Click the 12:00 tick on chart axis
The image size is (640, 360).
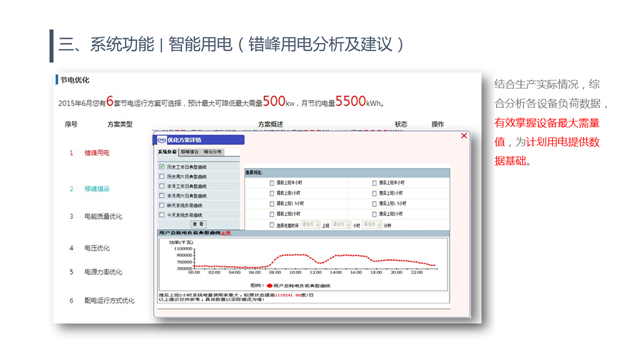click(316, 272)
